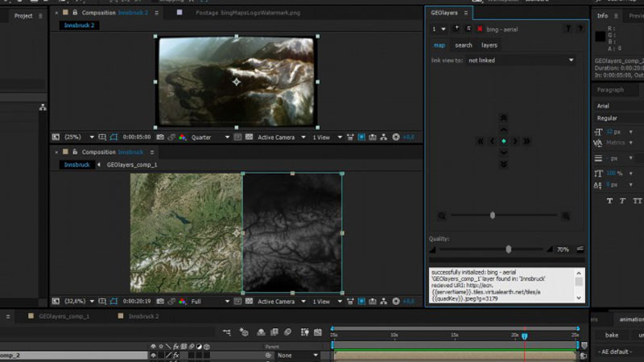The height and width of the screenshot is (362, 644).
Task: Click the Innsbruck 2 breadcrumb button
Action: click(79, 26)
